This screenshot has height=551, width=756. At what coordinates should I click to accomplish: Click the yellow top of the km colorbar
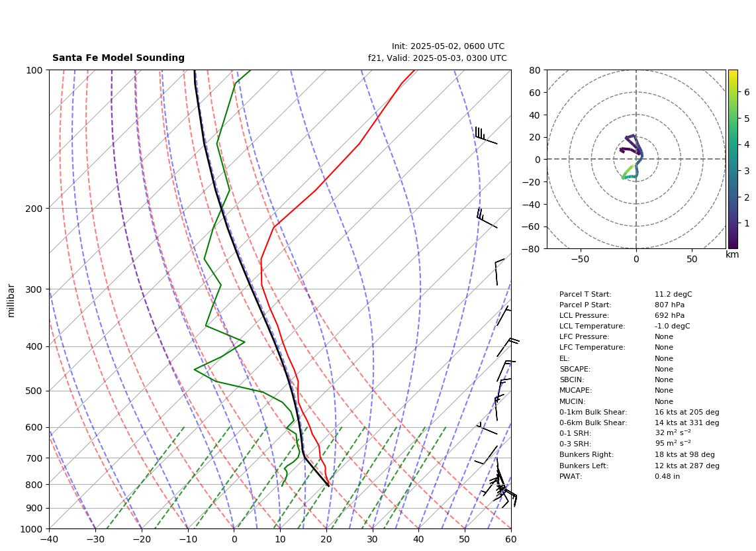pos(733,75)
